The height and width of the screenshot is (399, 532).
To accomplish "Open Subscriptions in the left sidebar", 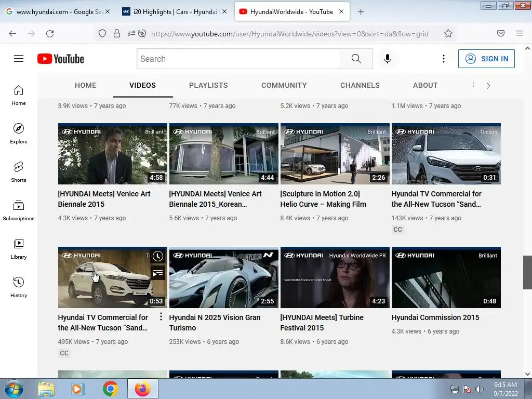I will (x=19, y=210).
